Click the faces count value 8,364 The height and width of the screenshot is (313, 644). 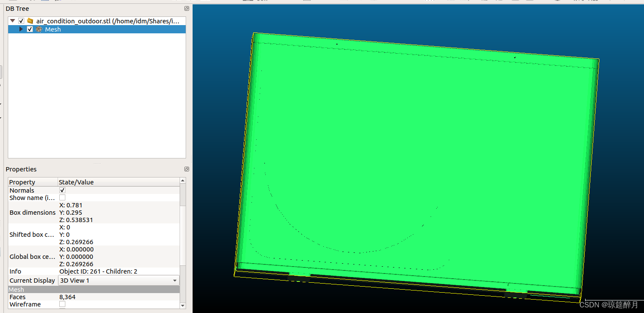click(68, 297)
